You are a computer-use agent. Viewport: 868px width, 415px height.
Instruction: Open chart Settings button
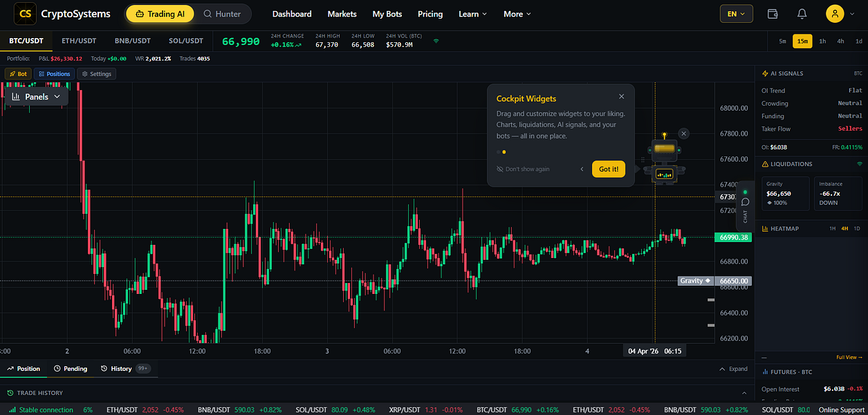[x=96, y=74]
